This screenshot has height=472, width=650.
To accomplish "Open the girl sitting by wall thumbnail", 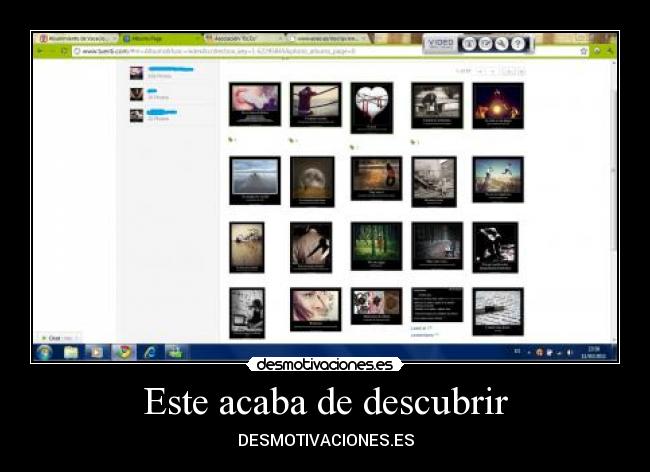I will (247, 313).
